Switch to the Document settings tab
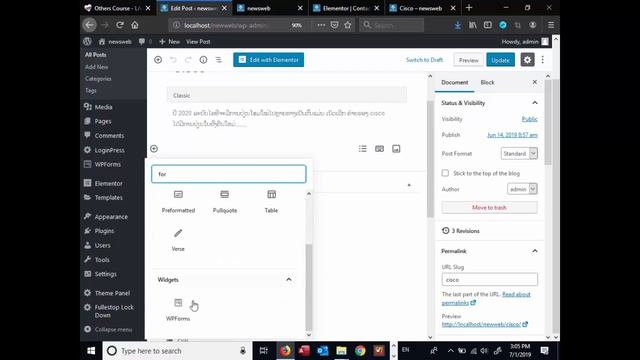This screenshot has width=640, height=360. pos(455,82)
